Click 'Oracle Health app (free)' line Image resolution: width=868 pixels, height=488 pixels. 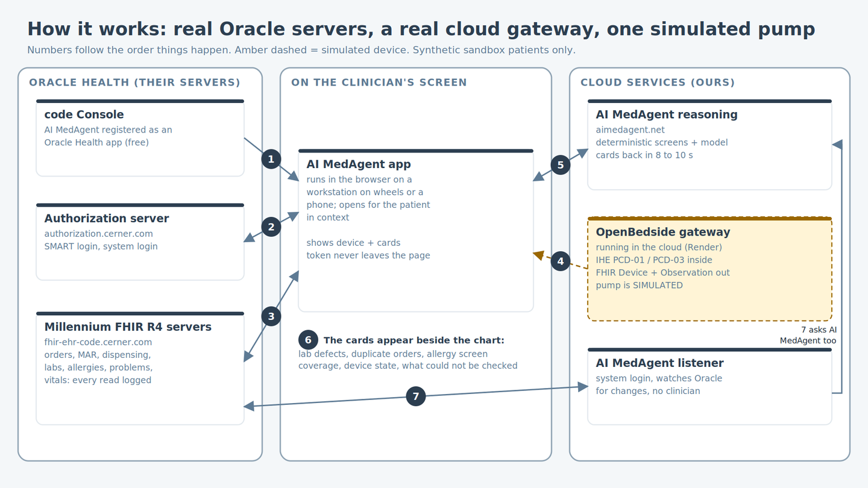96,143
